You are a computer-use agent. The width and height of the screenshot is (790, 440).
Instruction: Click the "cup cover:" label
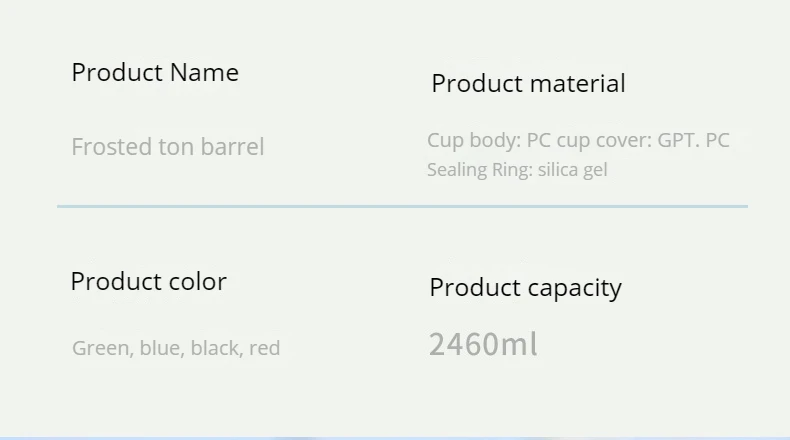[x=604, y=140]
